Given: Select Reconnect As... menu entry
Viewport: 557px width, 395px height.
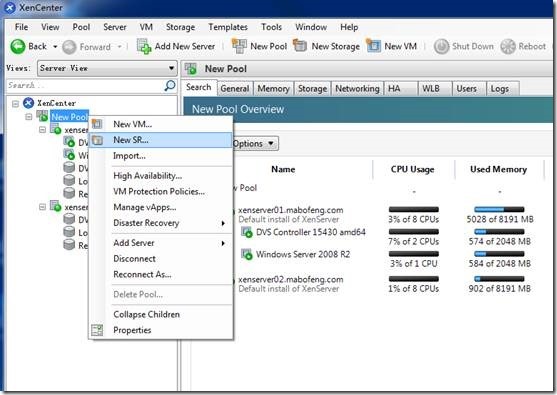Looking at the screenshot, I should (161, 274).
